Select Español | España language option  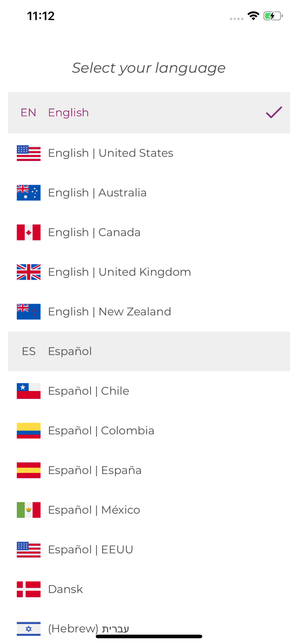pyautogui.click(x=149, y=470)
